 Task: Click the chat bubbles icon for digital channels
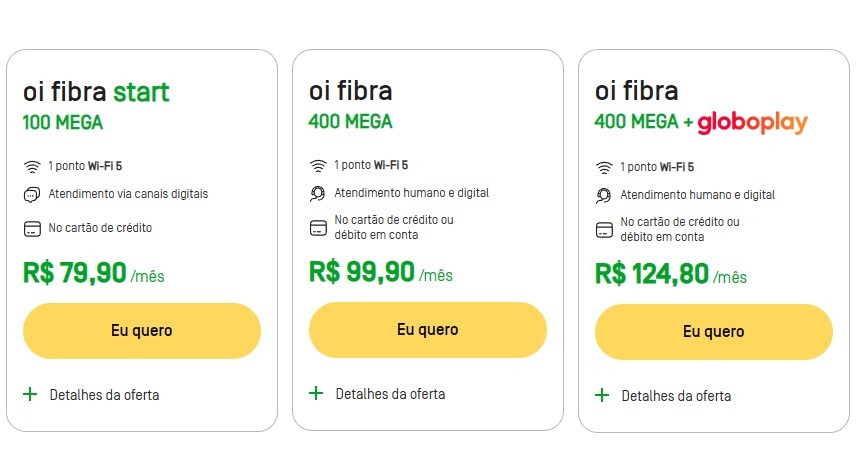[32, 195]
